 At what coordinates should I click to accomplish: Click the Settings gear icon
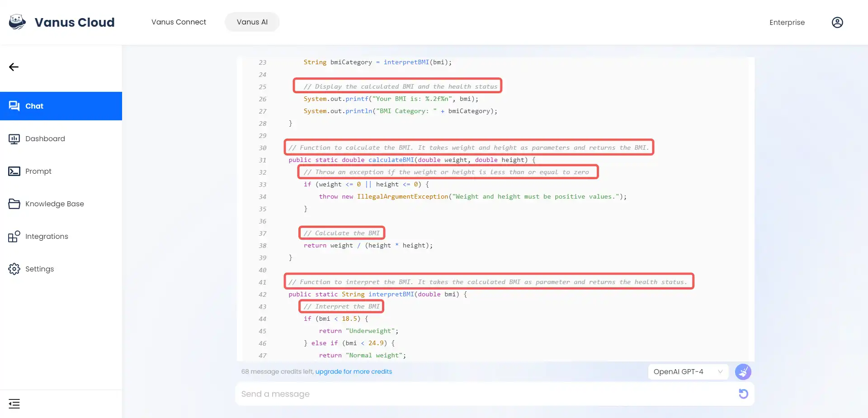14,269
